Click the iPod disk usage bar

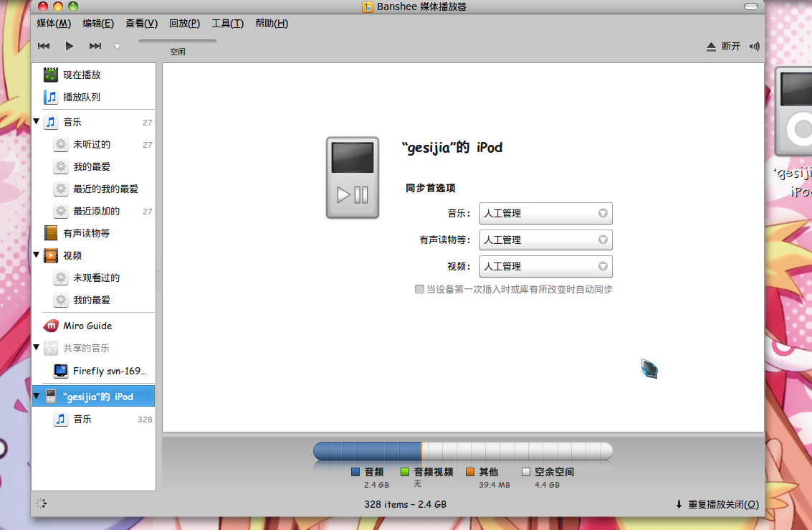click(463, 451)
